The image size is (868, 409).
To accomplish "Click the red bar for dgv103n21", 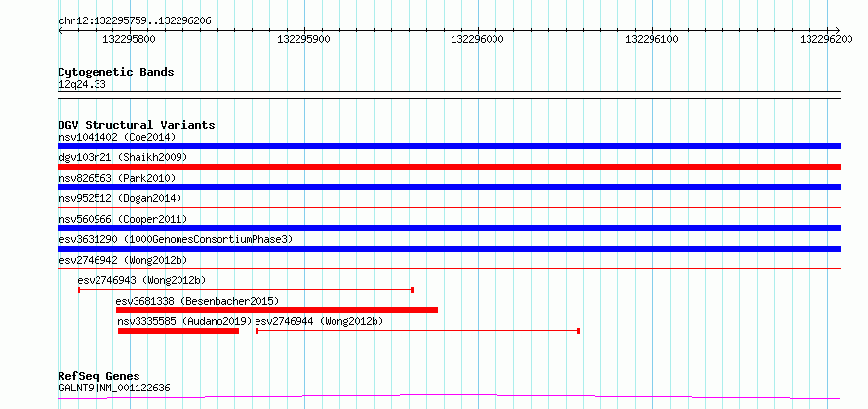I will pyautogui.click(x=449, y=167).
